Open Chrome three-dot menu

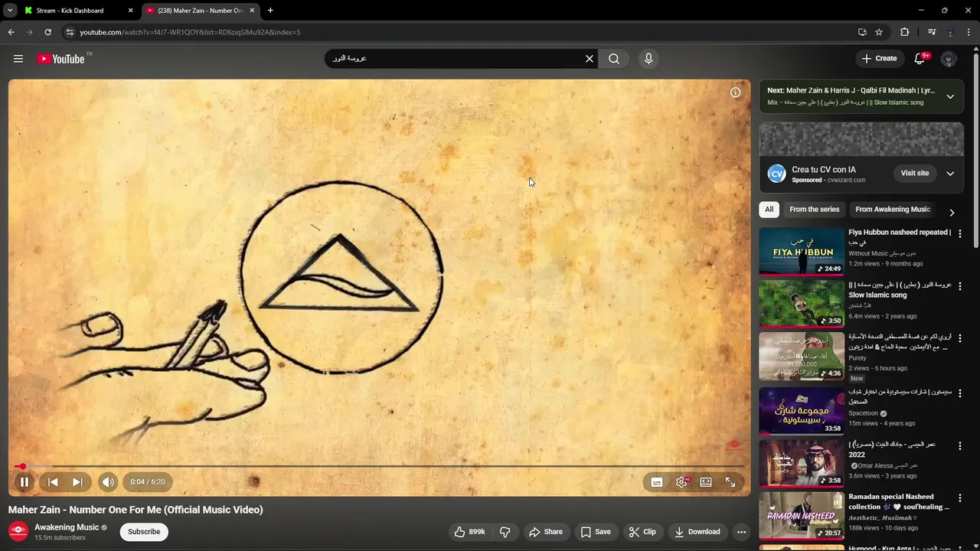969,32
